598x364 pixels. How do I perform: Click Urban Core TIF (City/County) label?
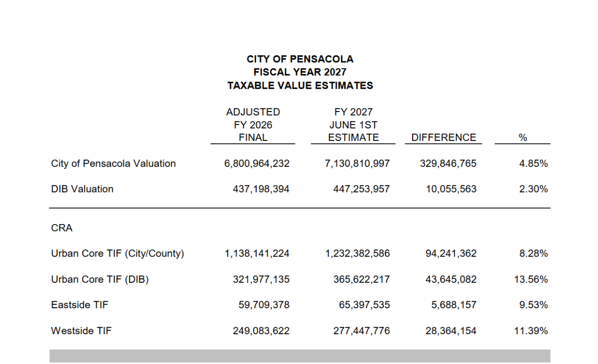[x=118, y=253]
